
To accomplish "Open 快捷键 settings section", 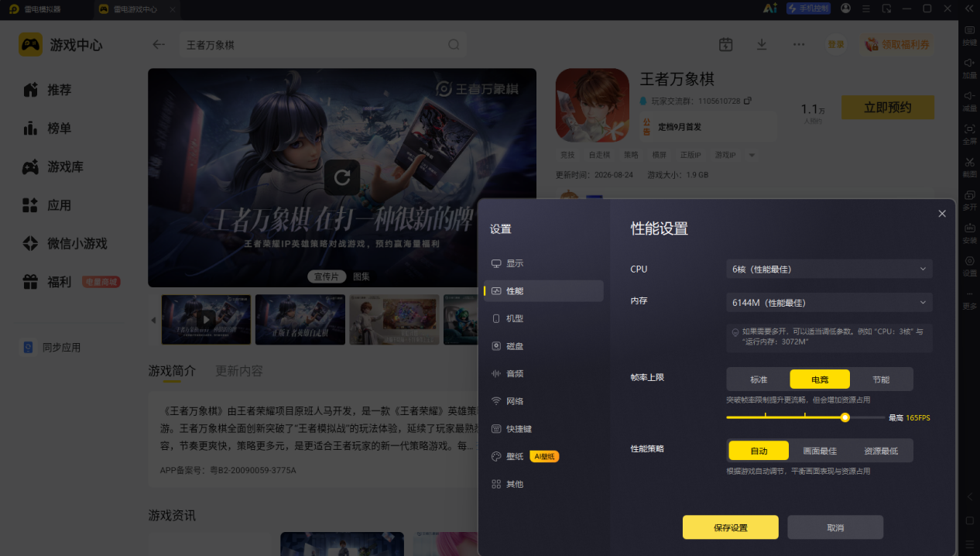I will [543, 429].
